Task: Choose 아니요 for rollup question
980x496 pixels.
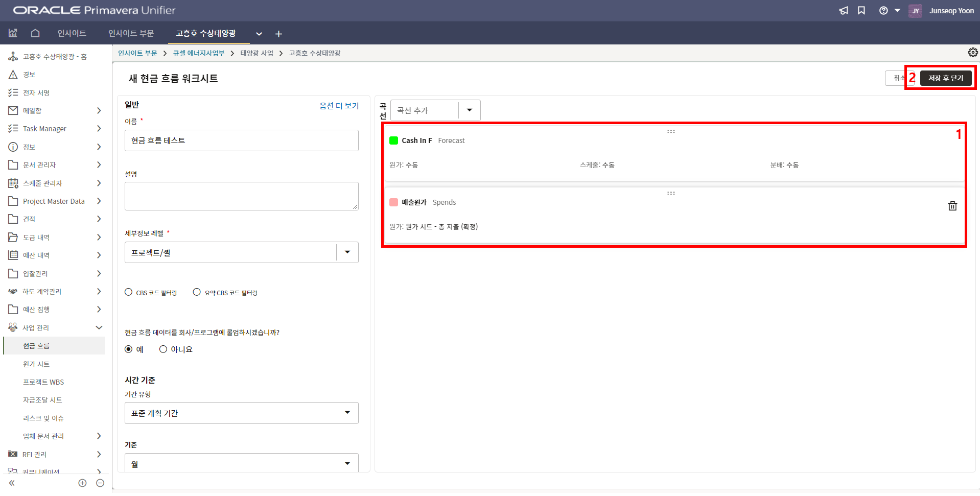Action: (x=164, y=349)
